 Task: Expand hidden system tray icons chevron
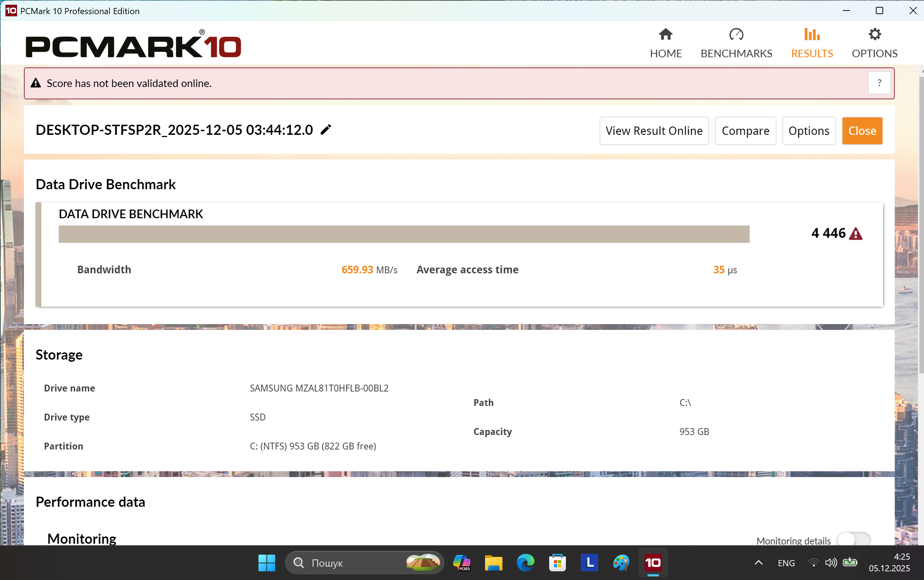(758, 563)
